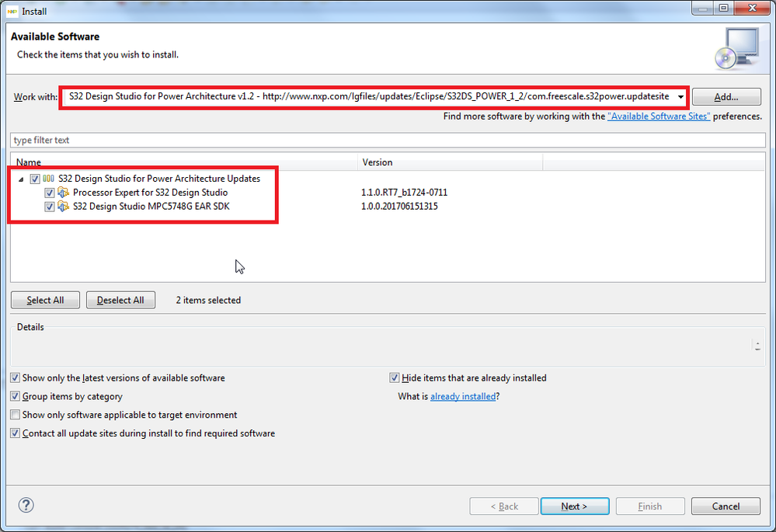The width and height of the screenshot is (776, 532).
Task: Click the Processor Expert feature icon
Action: tap(64, 193)
